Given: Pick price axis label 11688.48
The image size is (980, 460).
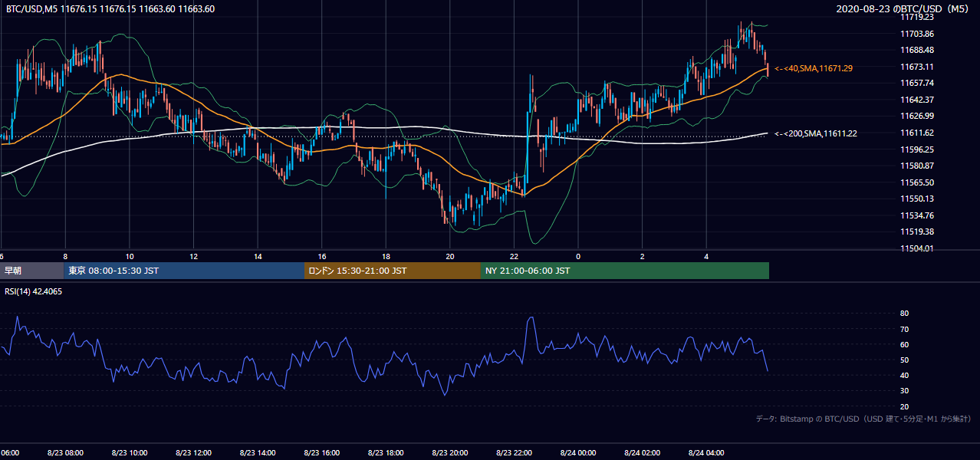Looking at the screenshot, I should pos(917,50).
